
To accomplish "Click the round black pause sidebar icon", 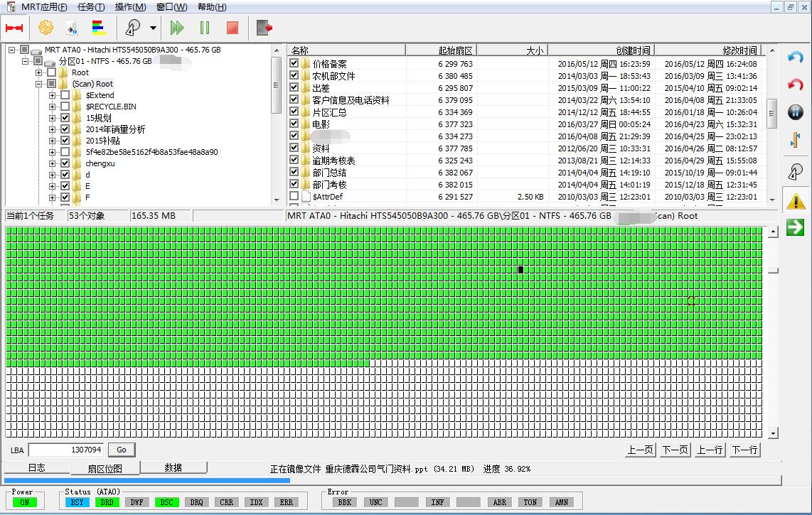I will [795, 112].
